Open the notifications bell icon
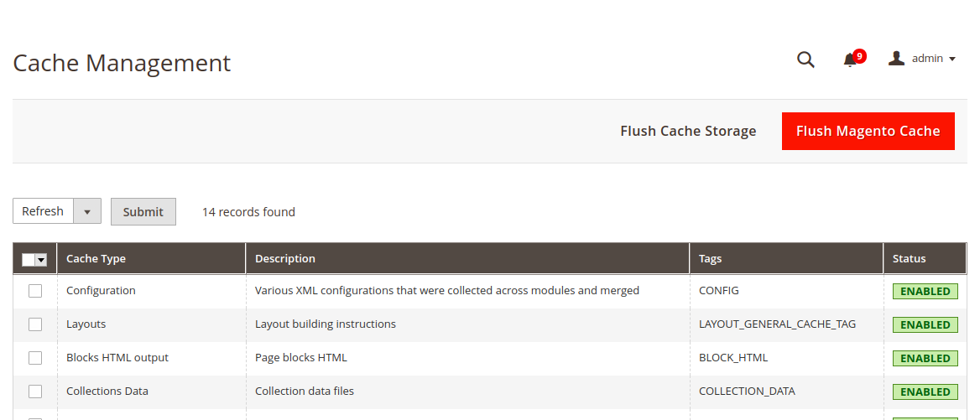This screenshot has width=980, height=420. pyautogui.click(x=849, y=60)
